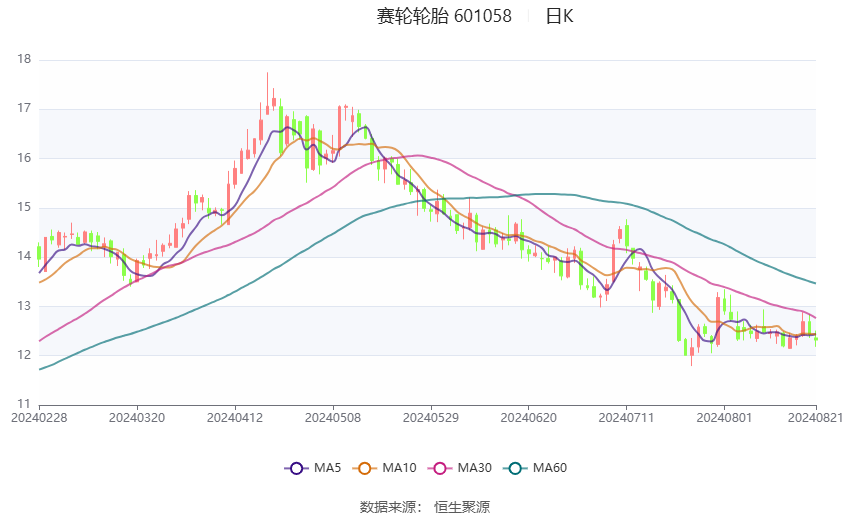Click the orange MA10 legend circle marker
Viewport: 850px width, 517px height.
(365, 468)
